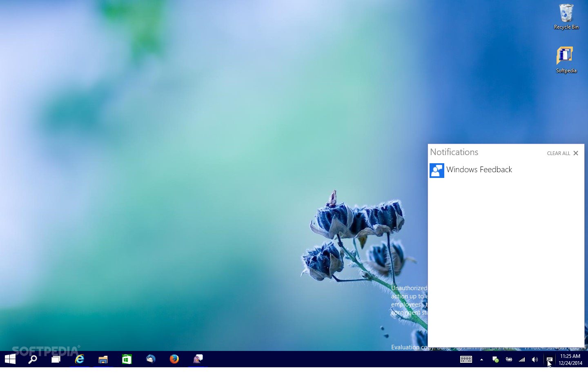Open Task View from the taskbar

click(x=56, y=359)
